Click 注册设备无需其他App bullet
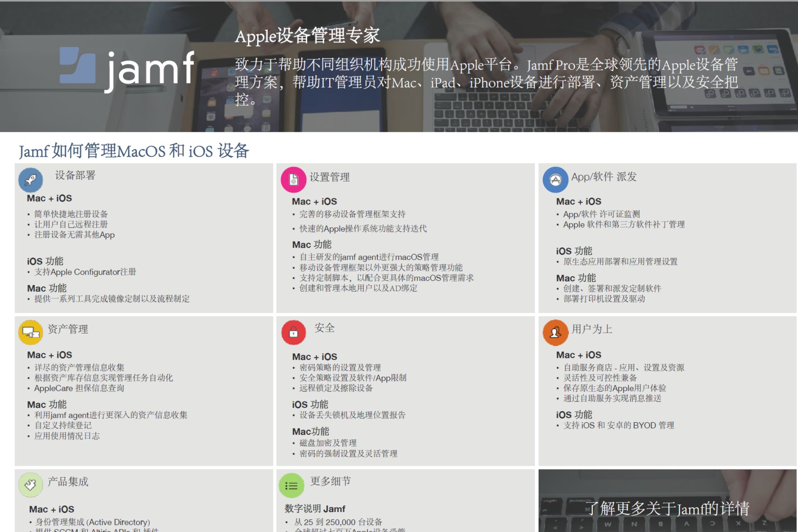This screenshot has width=798, height=532. coord(74,235)
